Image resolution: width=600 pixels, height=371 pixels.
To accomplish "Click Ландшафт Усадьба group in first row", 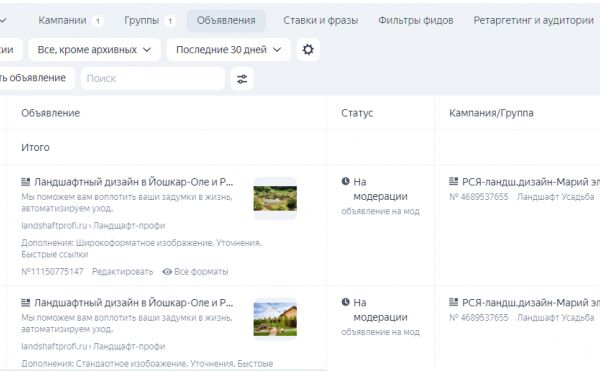I will point(556,197).
